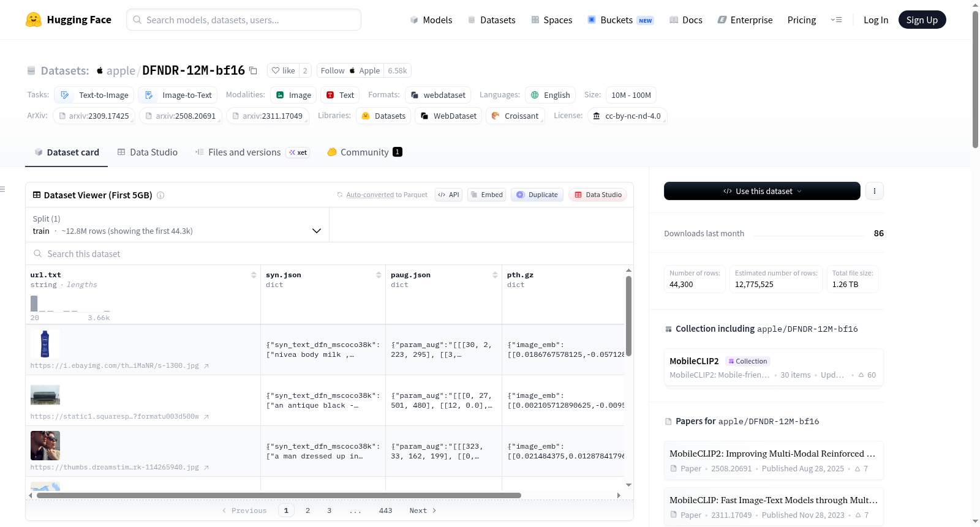Open the Use this dataset dropdown

click(x=762, y=191)
